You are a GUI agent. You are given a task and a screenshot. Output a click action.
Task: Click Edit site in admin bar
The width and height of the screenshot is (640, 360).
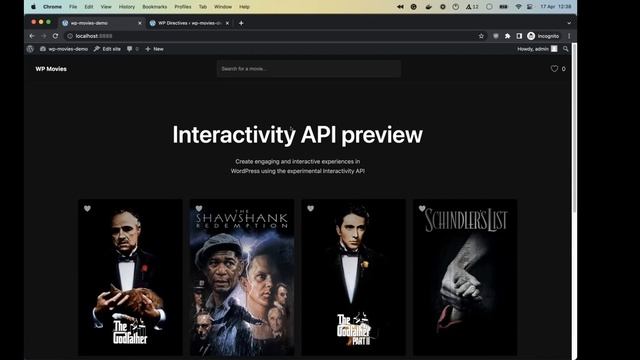[107, 49]
